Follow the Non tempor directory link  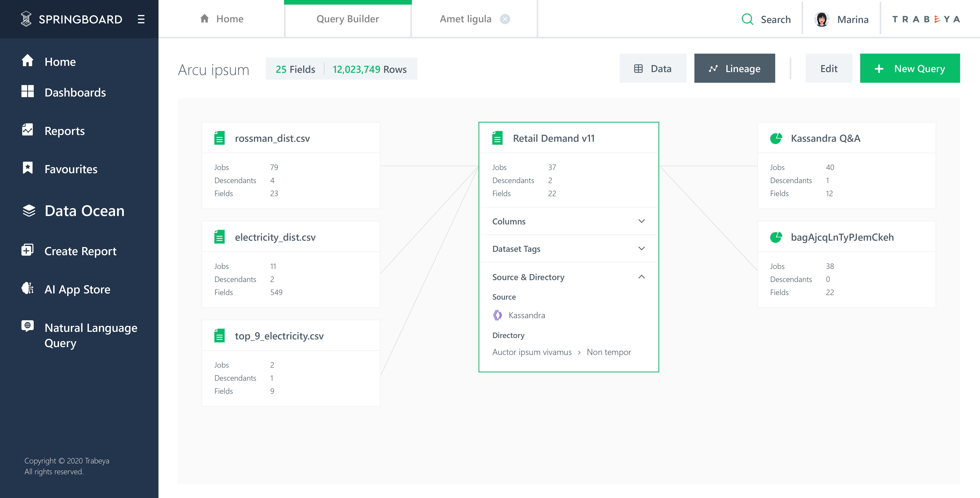pyautogui.click(x=609, y=352)
